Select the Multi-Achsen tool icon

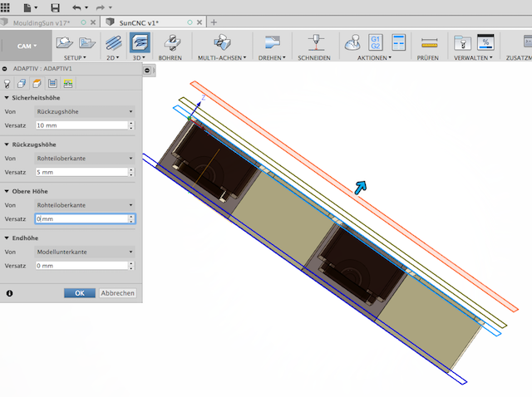coord(222,42)
